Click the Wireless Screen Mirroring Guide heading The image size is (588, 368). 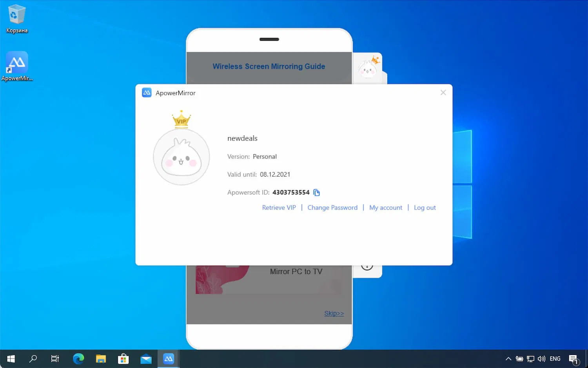[x=269, y=66]
